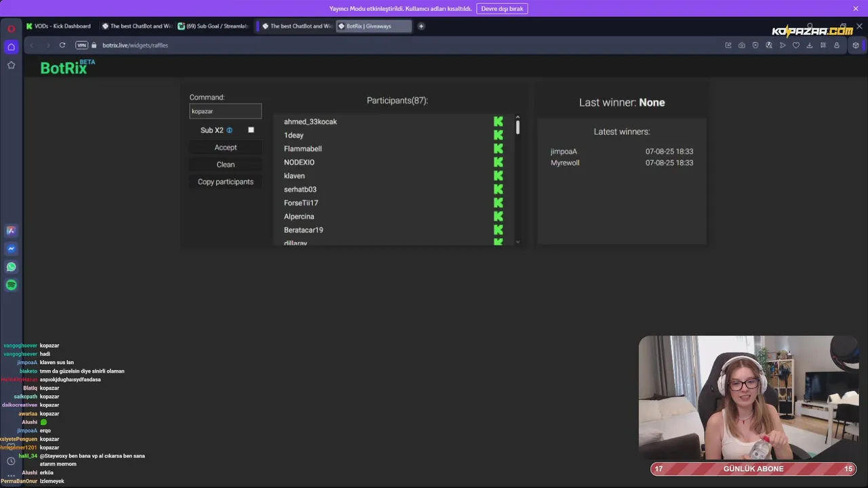The image size is (868, 488).
Task: Click Kick icon next to Alpercina
Action: 498,216
